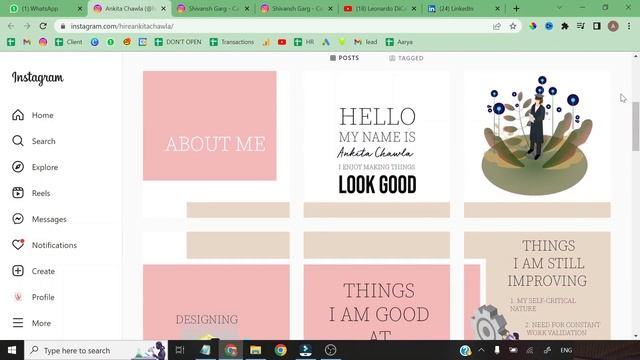Open the DESIGNING post
Viewport: 640px width, 360px height.
(216, 286)
